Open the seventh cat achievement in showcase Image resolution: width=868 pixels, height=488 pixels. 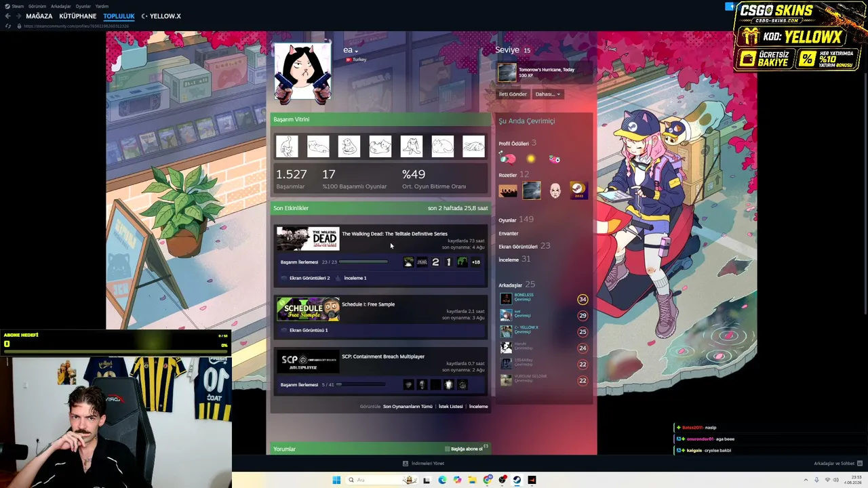click(473, 146)
